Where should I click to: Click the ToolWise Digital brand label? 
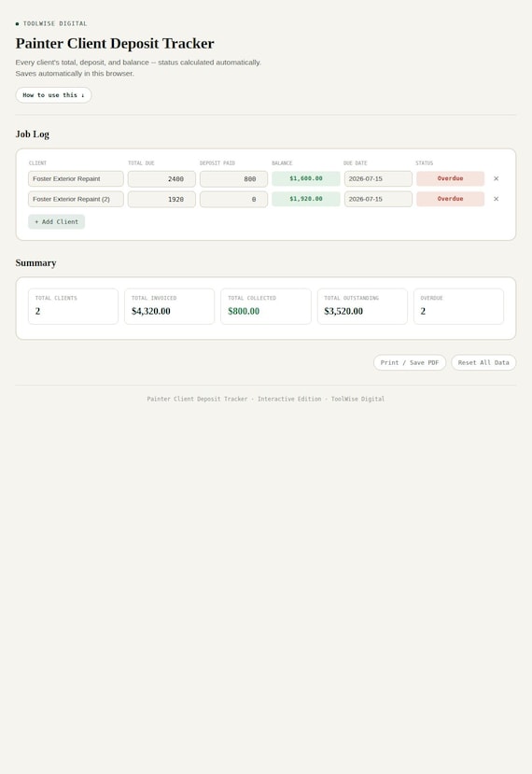55,23
